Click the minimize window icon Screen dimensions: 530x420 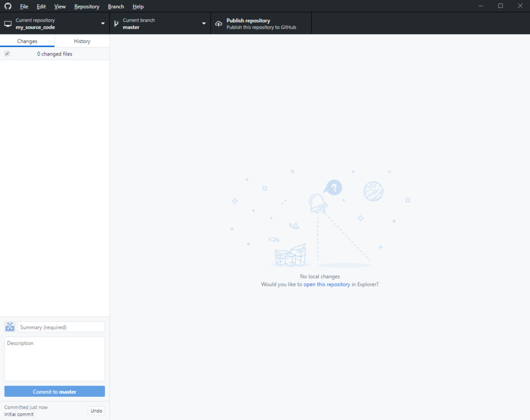481,6
